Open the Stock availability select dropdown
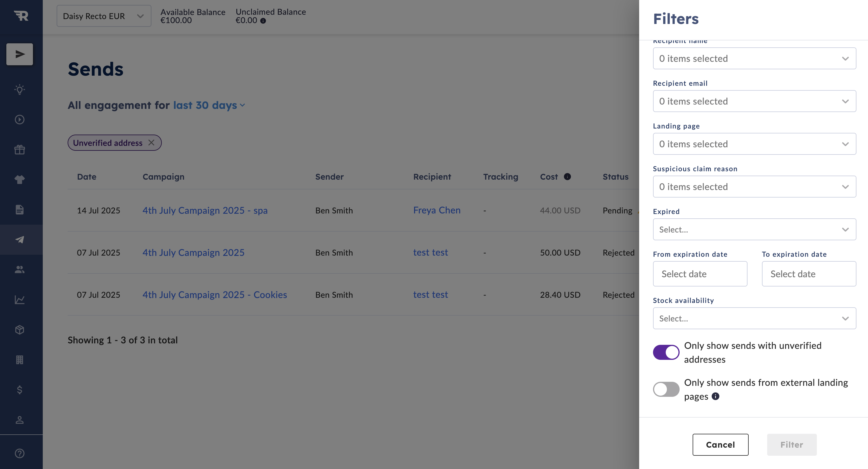The height and width of the screenshot is (469, 868). point(754,318)
